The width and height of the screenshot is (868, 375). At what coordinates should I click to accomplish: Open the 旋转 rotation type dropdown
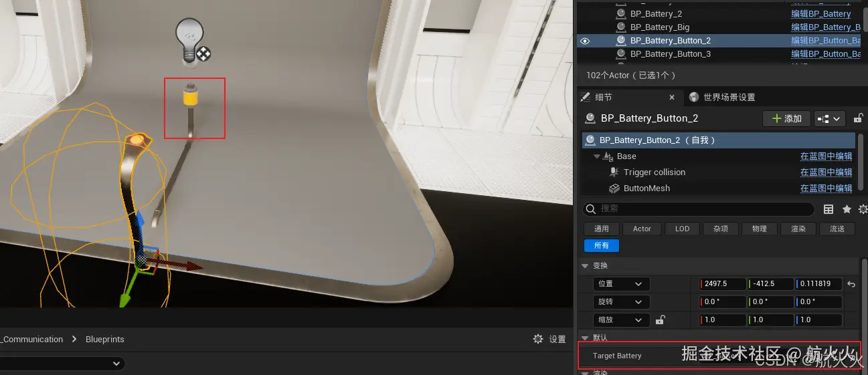[621, 302]
